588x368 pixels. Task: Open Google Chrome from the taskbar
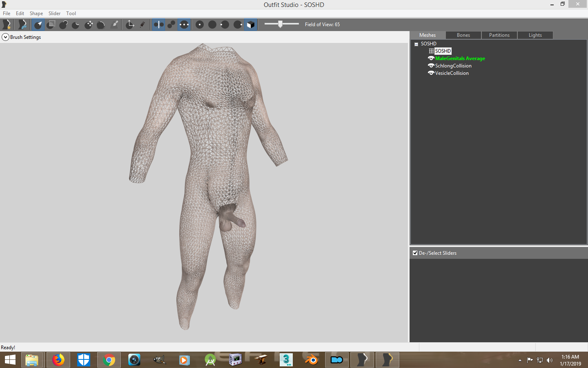(109, 360)
